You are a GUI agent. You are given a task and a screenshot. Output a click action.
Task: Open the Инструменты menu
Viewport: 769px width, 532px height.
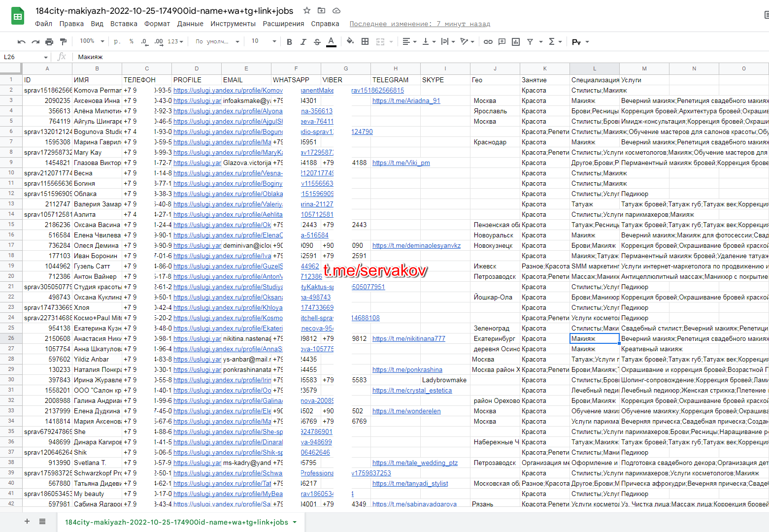coord(233,24)
